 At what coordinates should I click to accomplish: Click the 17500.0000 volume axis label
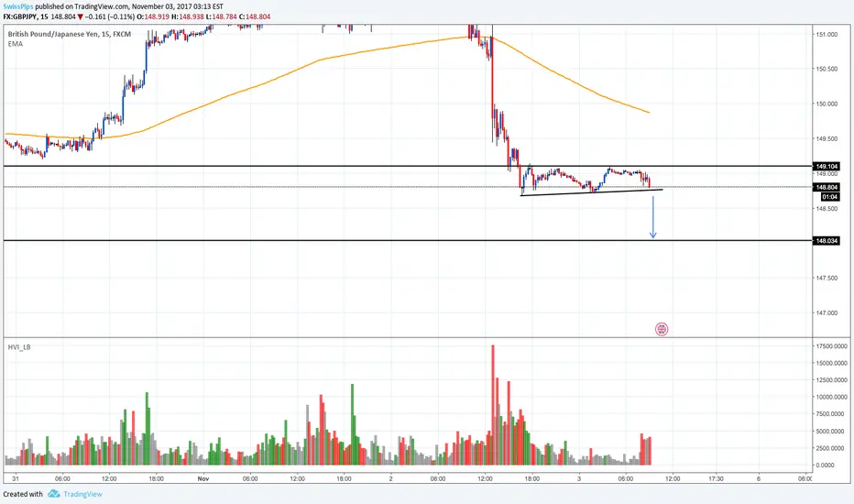832,346
